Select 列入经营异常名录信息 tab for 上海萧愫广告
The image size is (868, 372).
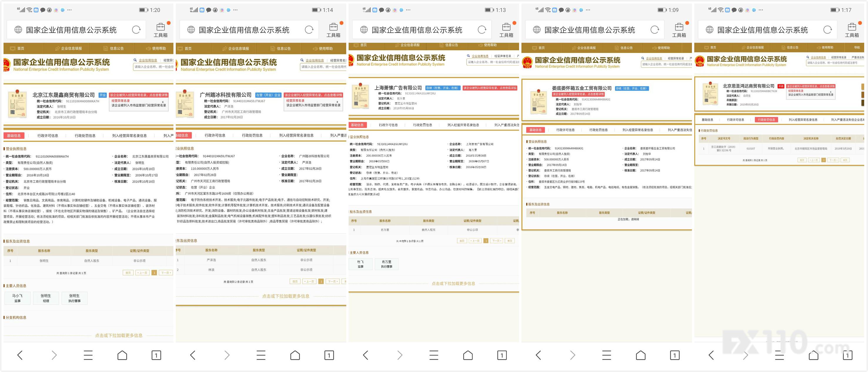point(463,125)
